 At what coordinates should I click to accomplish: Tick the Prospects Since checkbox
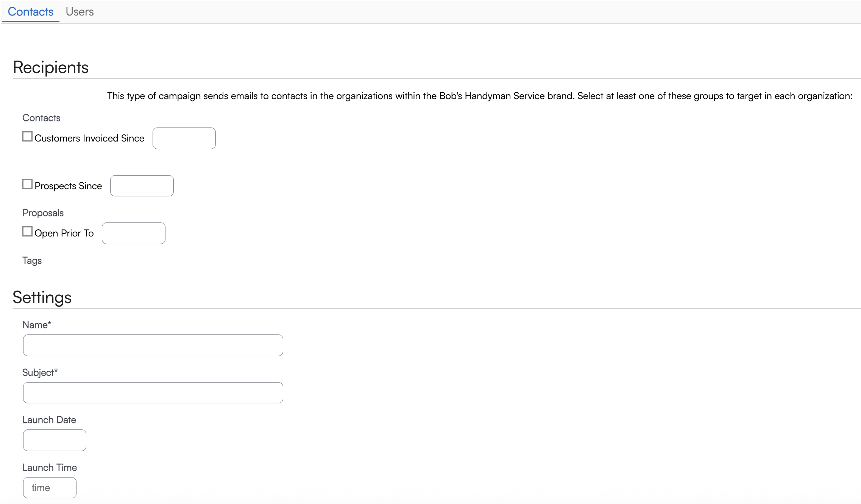(x=27, y=184)
